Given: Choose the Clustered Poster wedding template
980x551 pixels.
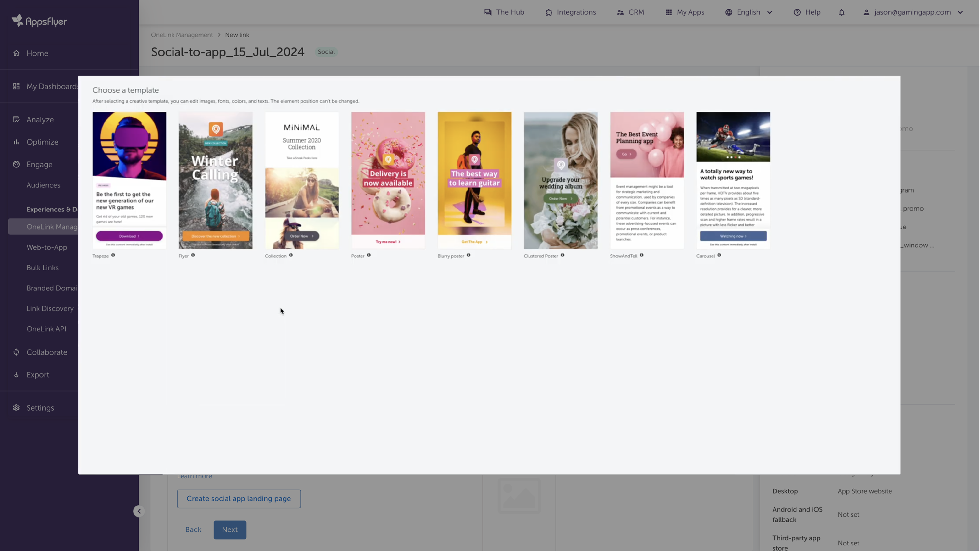Looking at the screenshot, I should (x=560, y=180).
